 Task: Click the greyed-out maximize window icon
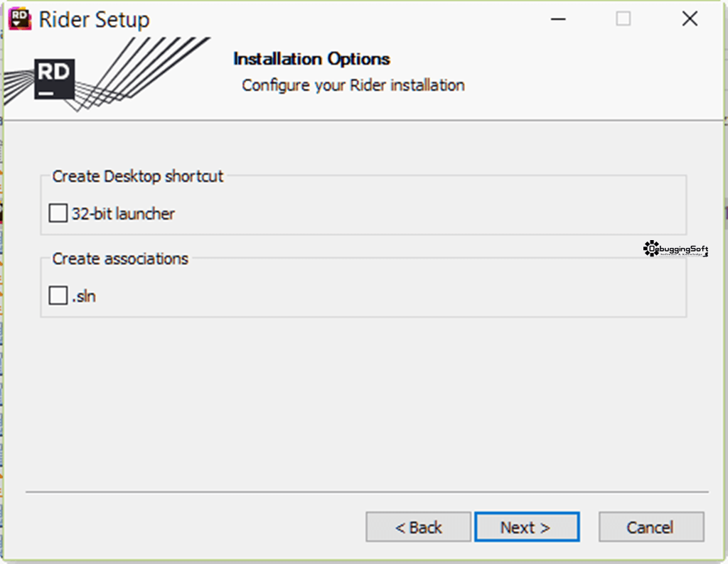click(623, 19)
